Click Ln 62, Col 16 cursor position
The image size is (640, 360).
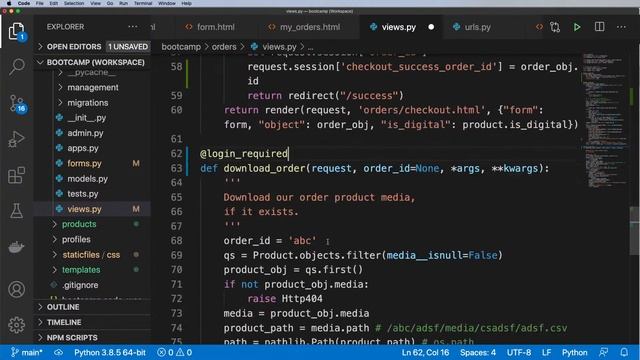pyautogui.click(x=425, y=352)
